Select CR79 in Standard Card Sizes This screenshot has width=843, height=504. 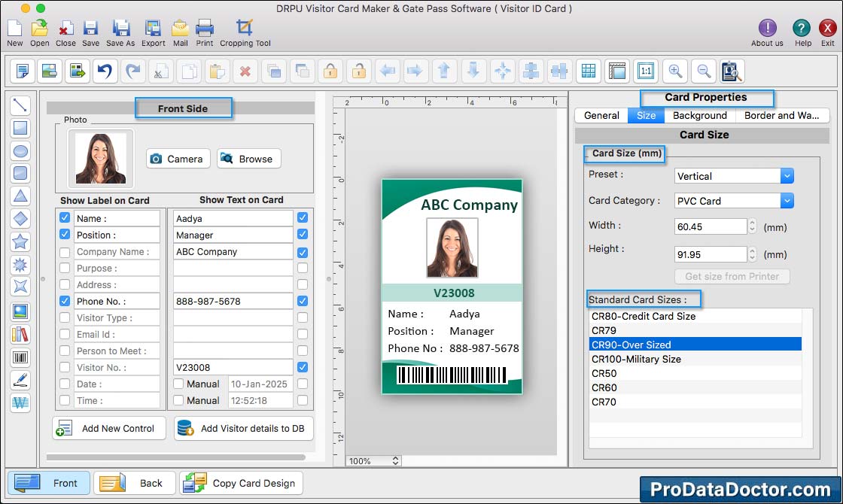(x=695, y=330)
